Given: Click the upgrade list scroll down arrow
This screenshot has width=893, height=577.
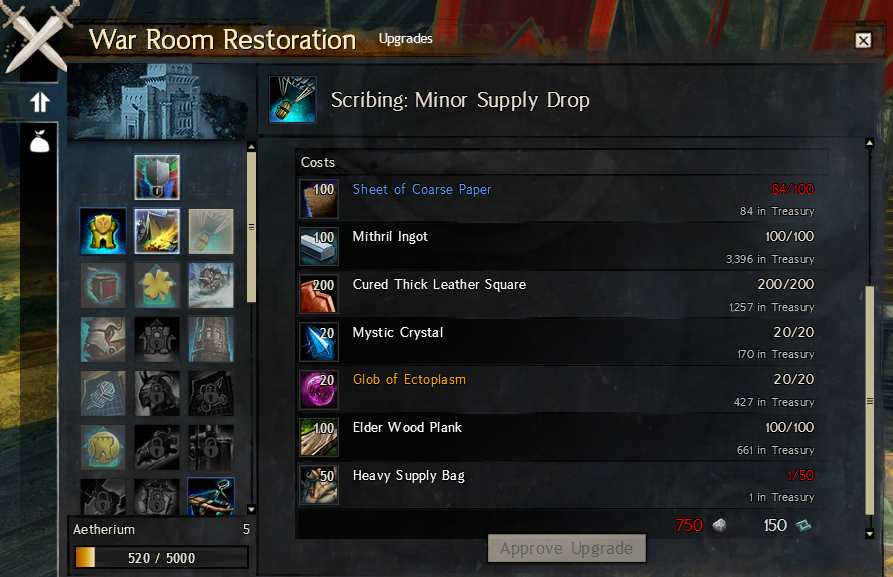Looking at the screenshot, I should 251,509.
